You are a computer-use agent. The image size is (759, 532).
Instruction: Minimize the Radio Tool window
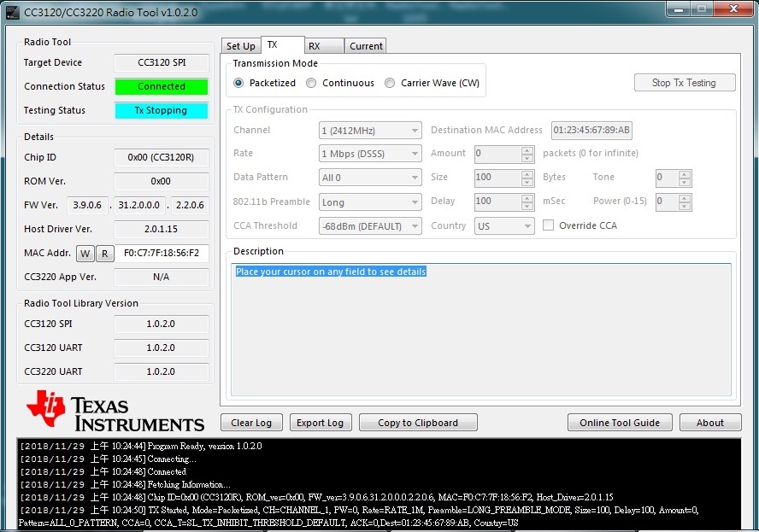click(x=678, y=9)
